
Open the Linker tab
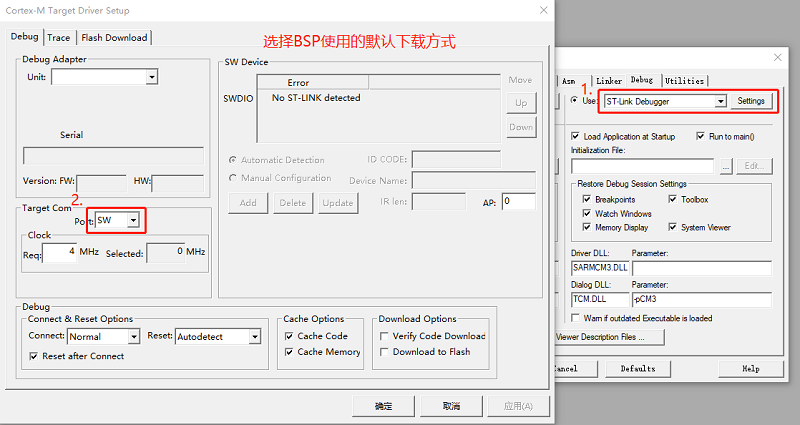(609, 81)
